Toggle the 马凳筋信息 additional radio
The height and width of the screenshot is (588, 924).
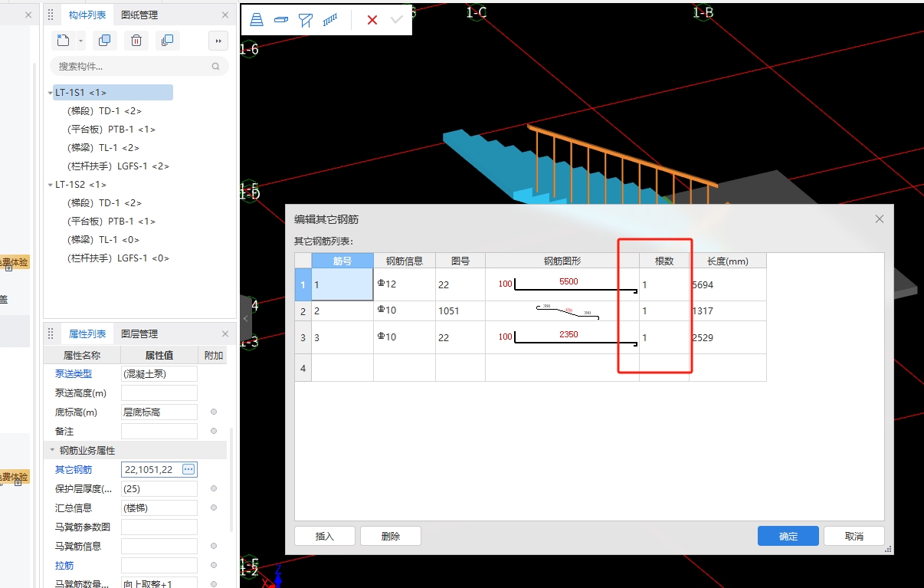214,546
